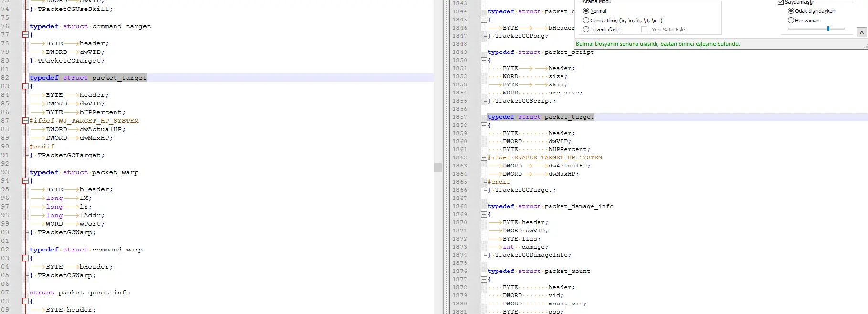Click line number 1857 in right pane margin

point(460,117)
